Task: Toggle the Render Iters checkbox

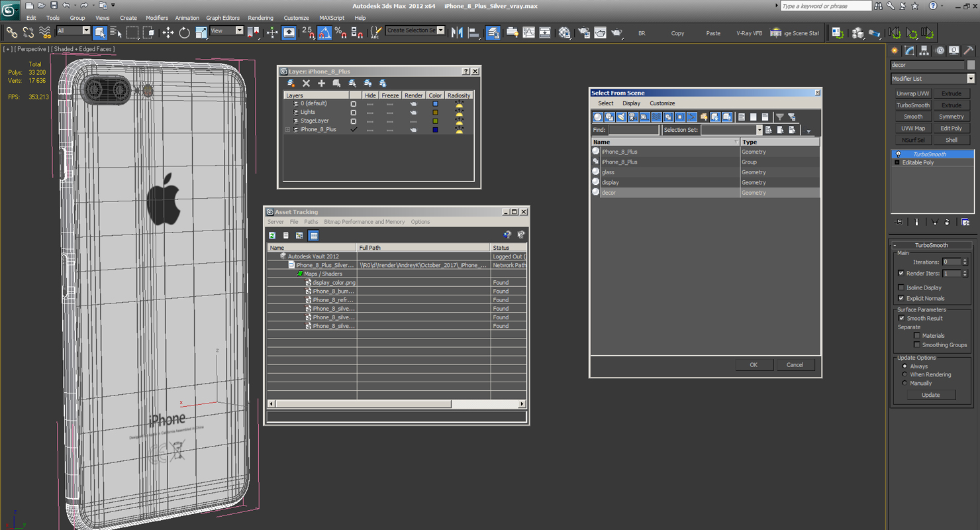Action: (x=901, y=273)
